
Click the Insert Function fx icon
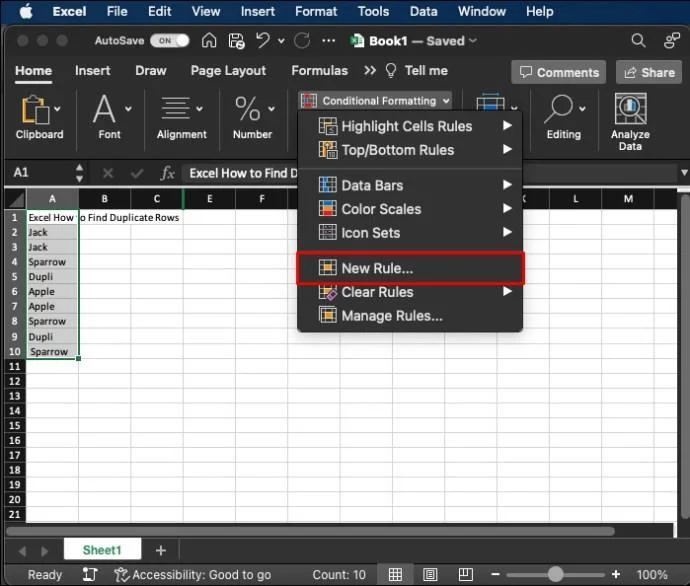[x=168, y=173]
